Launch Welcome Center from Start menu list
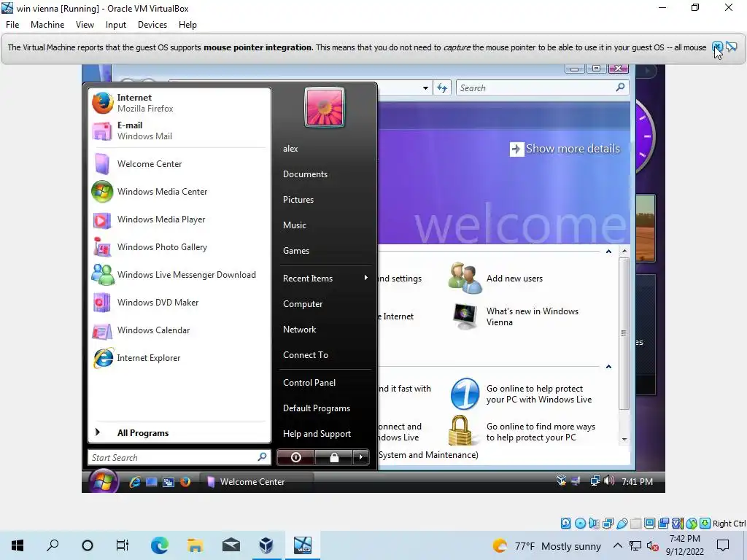747x560 pixels. click(179, 164)
